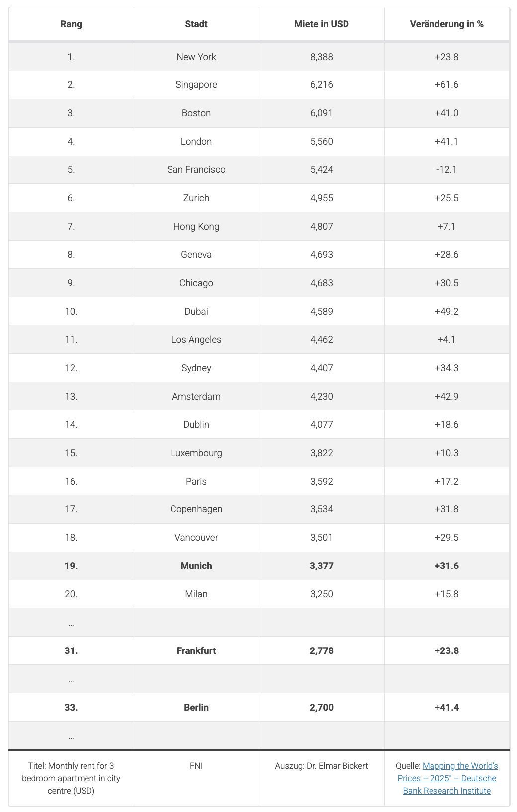
Task: Click the Miete in USD column header
Action: click(x=322, y=24)
